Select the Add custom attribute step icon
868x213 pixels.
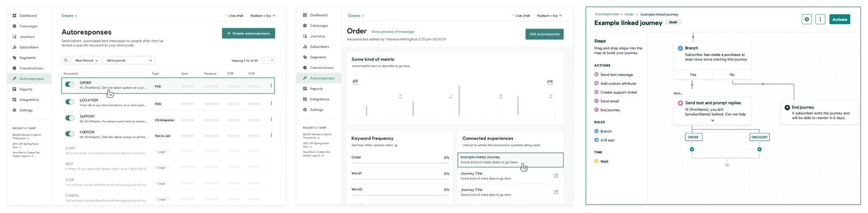tap(597, 83)
